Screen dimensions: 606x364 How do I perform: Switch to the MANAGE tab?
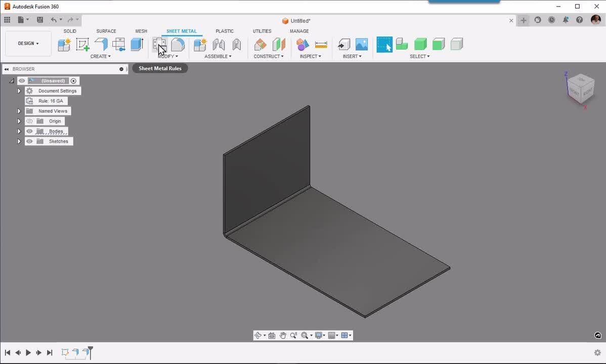click(x=299, y=31)
